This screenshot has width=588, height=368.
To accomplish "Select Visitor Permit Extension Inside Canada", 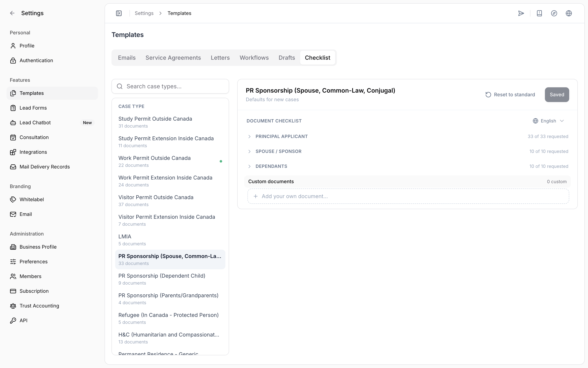I will 170,220.
